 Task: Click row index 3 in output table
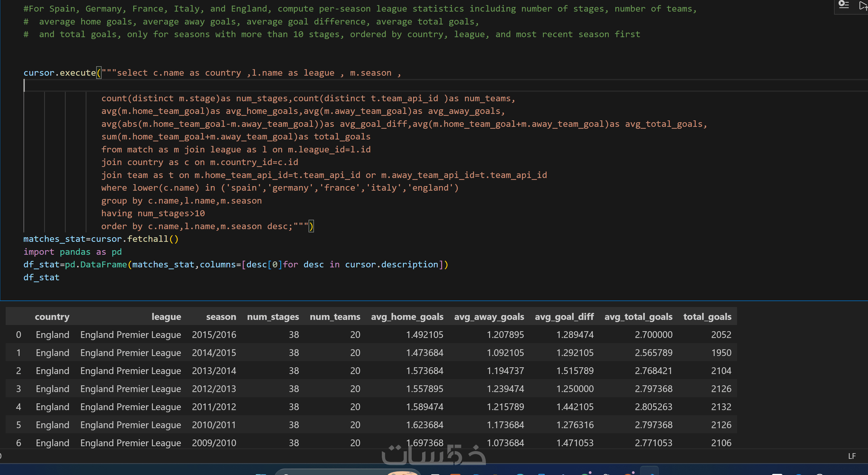pyautogui.click(x=19, y=389)
